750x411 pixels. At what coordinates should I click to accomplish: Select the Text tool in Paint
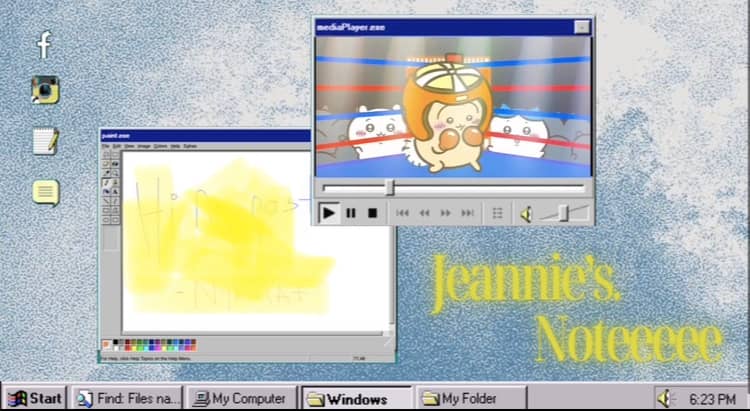coord(115,191)
